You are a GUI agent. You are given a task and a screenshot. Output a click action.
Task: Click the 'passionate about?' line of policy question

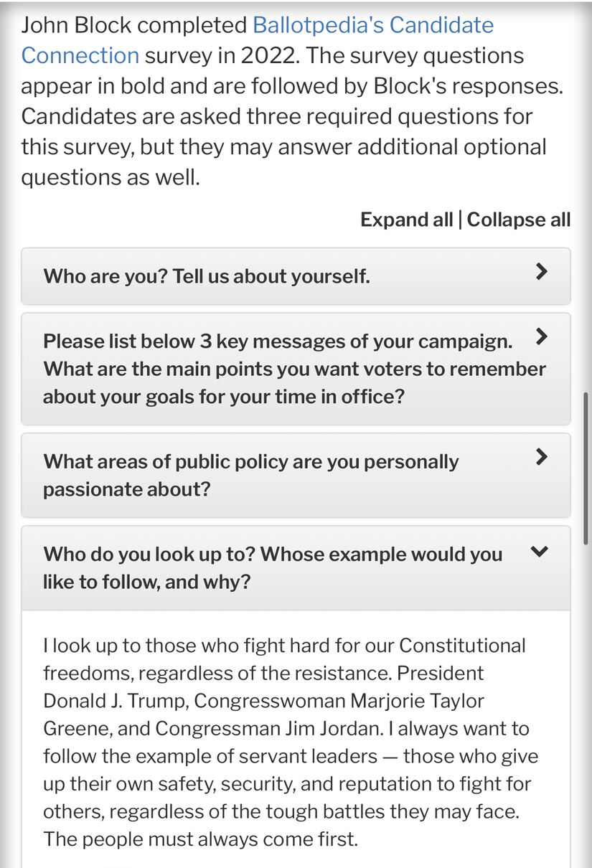coord(127,489)
